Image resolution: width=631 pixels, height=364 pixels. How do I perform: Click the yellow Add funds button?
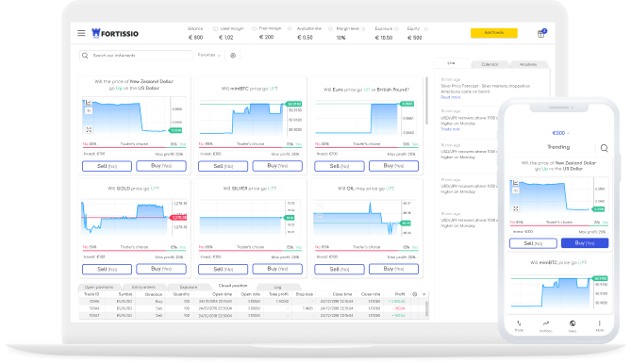coord(494,33)
